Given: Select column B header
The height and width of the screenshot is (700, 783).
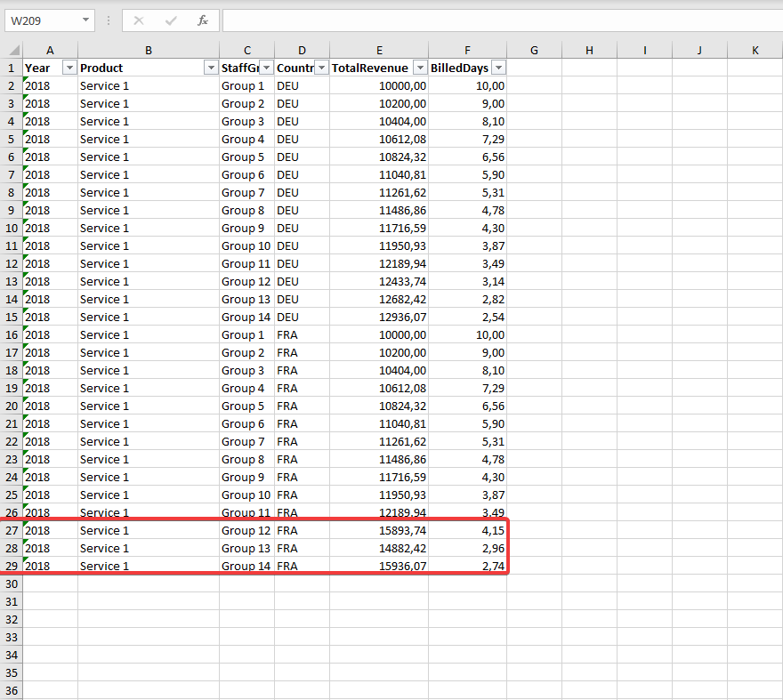Looking at the screenshot, I should click(148, 51).
